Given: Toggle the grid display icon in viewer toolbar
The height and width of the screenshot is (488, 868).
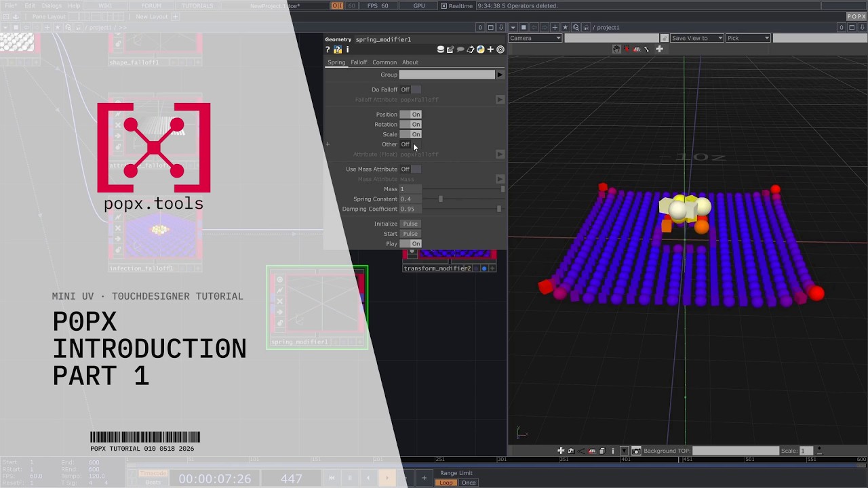Looking at the screenshot, I should click(x=637, y=49).
